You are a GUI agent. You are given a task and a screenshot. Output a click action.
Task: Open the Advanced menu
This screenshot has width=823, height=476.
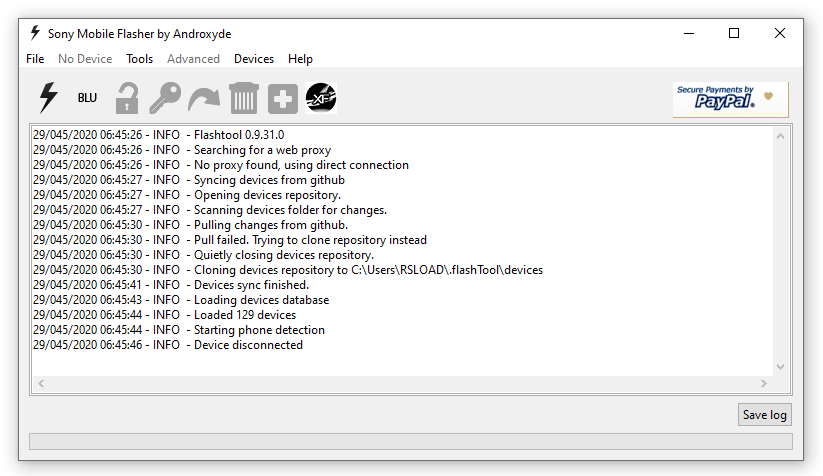(193, 59)
